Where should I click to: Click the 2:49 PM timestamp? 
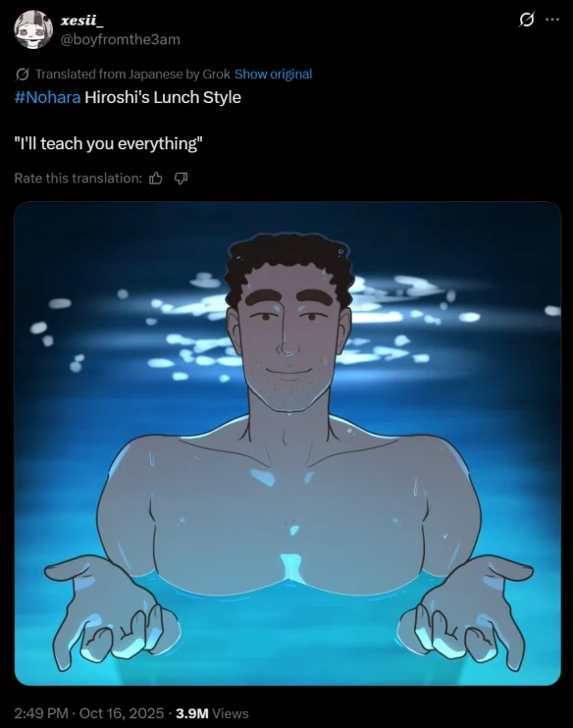(x=41, y=713)
